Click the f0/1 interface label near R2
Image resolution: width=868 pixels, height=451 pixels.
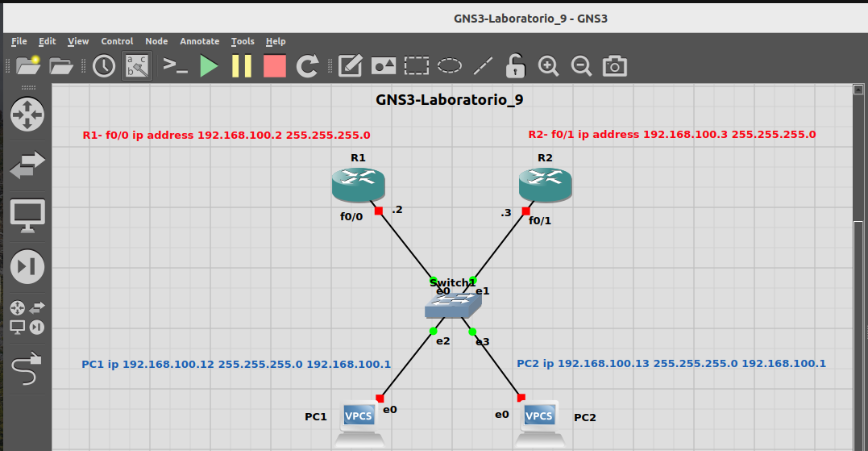pyautogui.click(x=540, y=220)
